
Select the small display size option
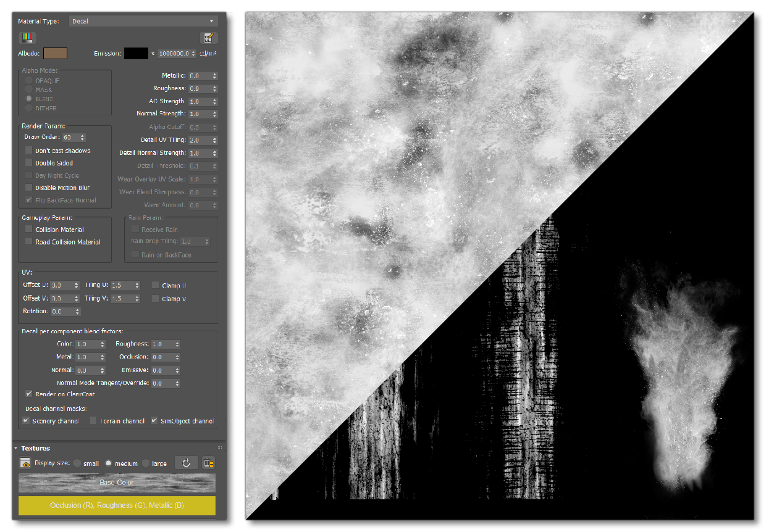click(x=77, y=463)
